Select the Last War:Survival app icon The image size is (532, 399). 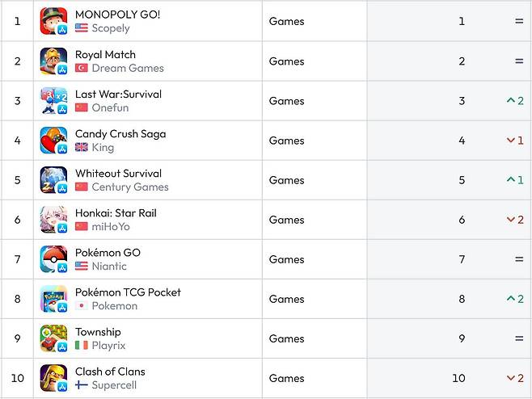53,101
